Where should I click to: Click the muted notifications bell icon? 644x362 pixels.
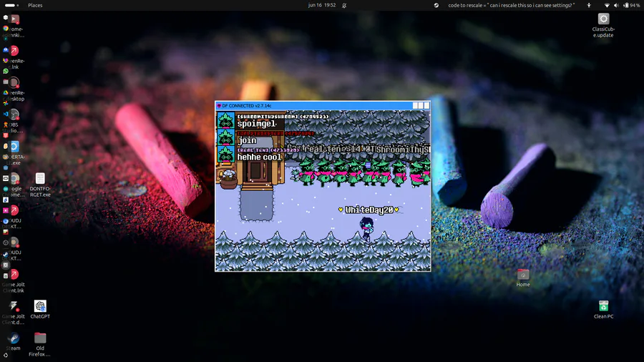pos(344,5)
